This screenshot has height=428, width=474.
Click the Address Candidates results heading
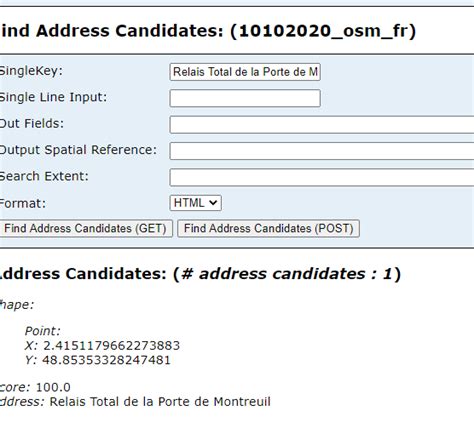[x=199, y=274]
